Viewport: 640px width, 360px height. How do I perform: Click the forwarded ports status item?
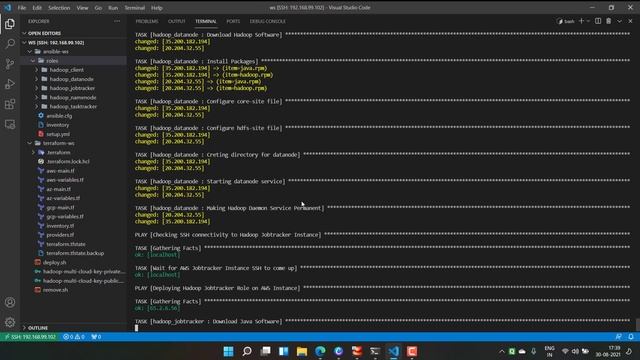(96, 337)
